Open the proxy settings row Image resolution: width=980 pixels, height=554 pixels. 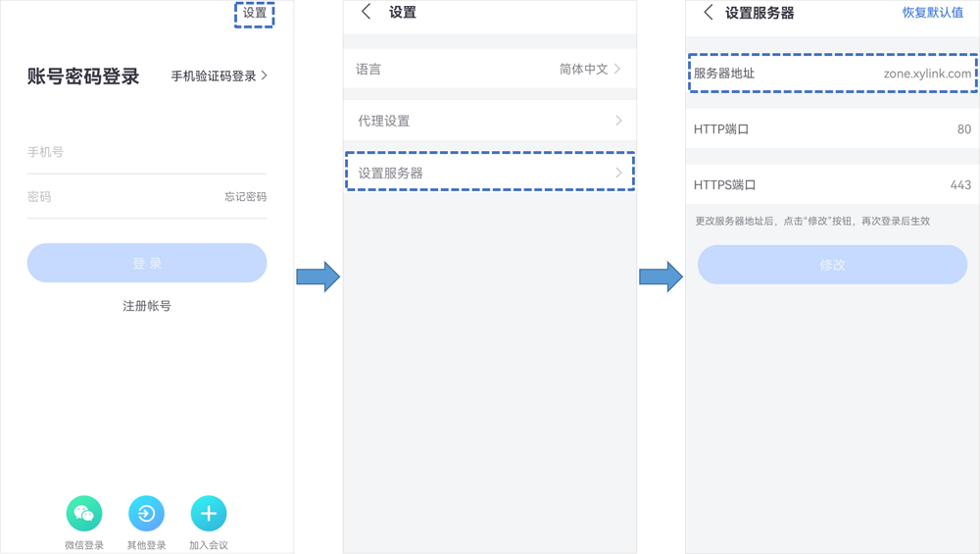490,121
